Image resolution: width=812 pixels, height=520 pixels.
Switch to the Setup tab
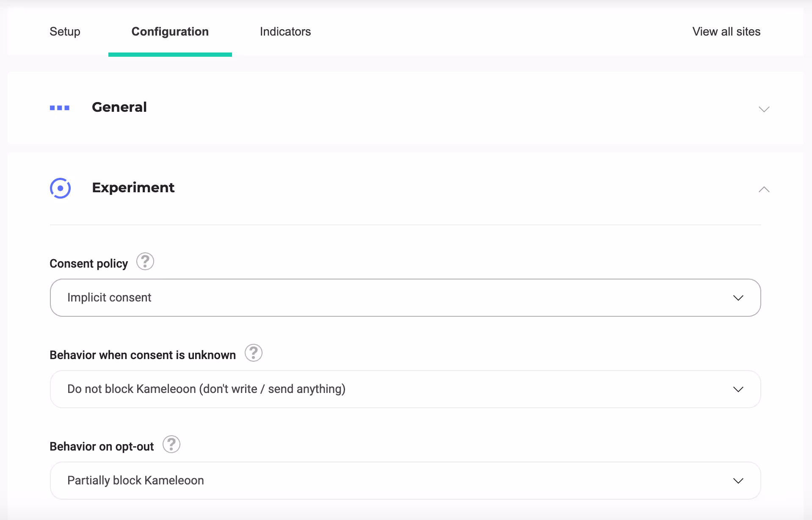click(65, 31)
